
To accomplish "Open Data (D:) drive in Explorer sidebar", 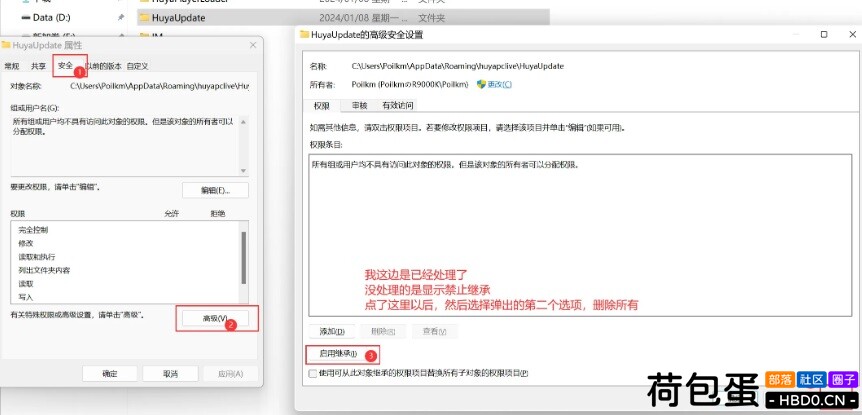I will tap(52, 18).
